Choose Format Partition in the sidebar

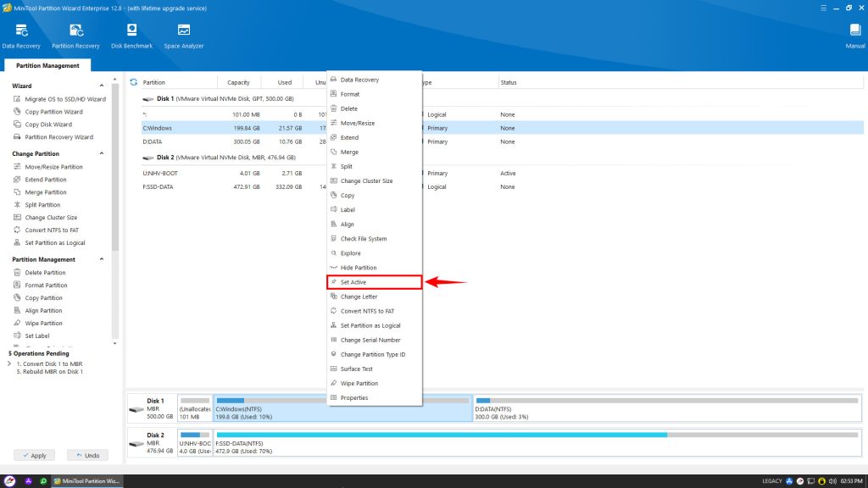(41, 285)
